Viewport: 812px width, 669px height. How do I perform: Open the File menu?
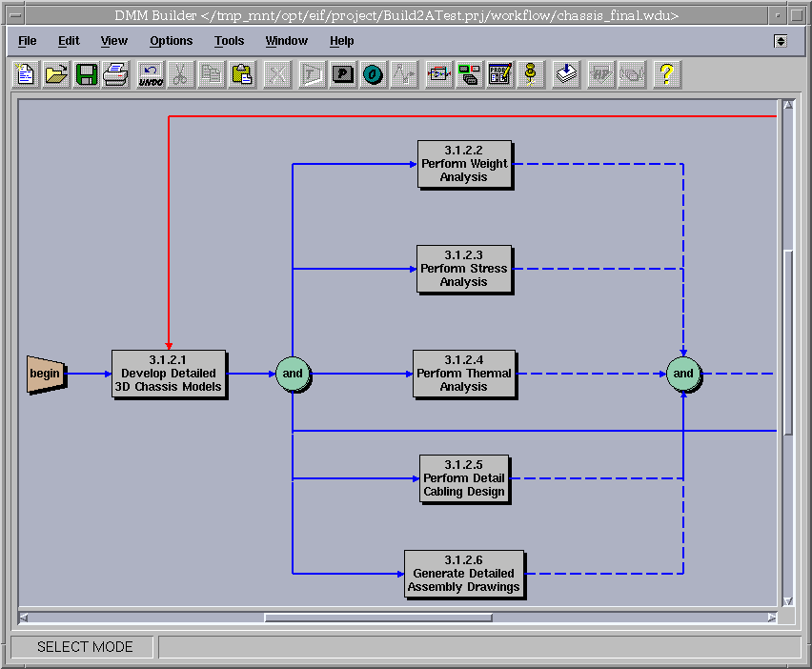coord(28,41)
